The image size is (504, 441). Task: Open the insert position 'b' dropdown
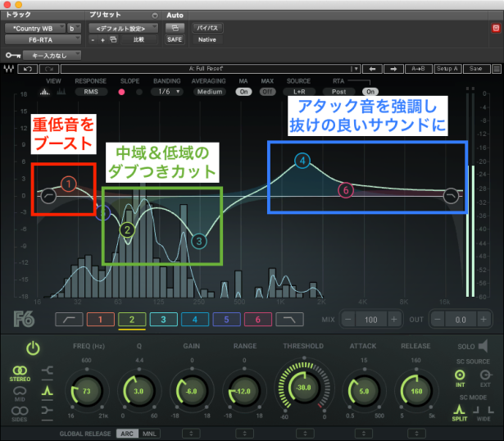(74, 29)
